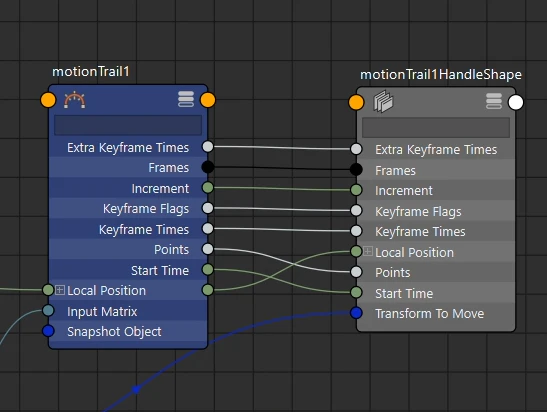Toggle motionTrail1HandleShape attribute view mode icon
Image resolution: width=547 pixels, height=412 pixels.
click(x=494, y=101)
